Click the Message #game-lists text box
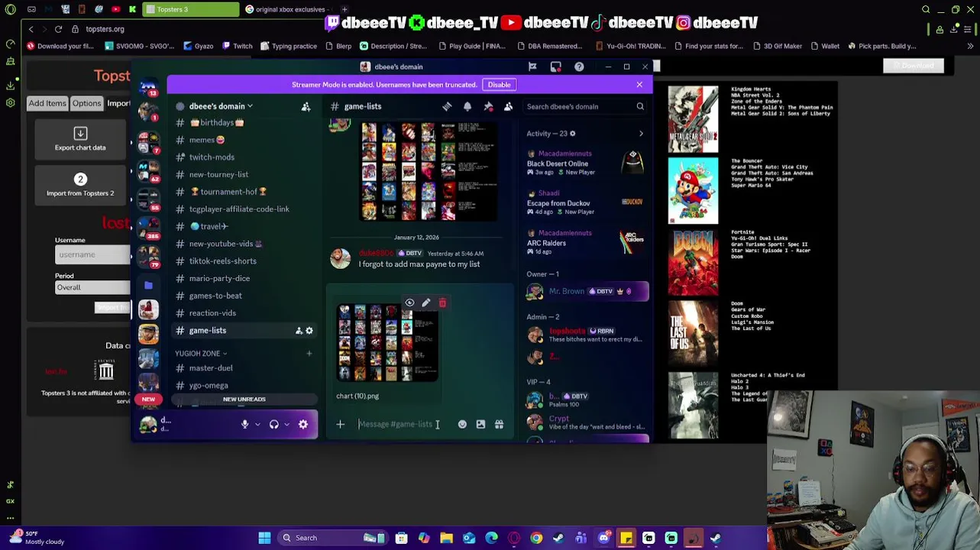The image size is (980, 550). (x=403, y=425)
